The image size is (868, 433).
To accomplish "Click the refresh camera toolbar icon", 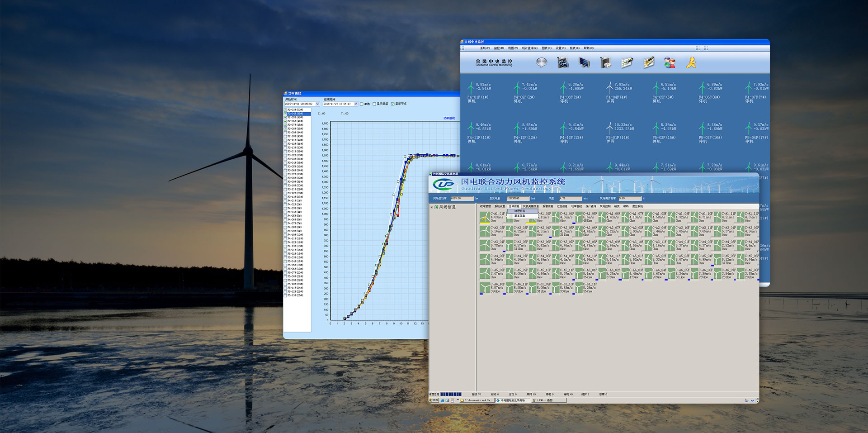I will [x=562, y=62].
